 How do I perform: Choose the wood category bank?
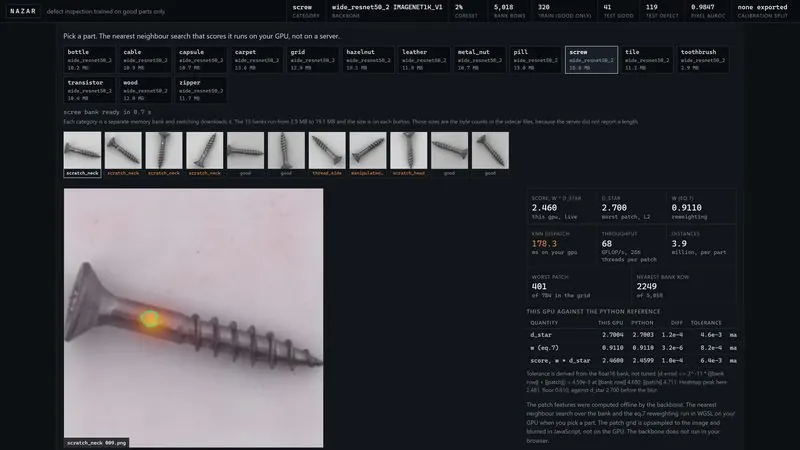145,90
